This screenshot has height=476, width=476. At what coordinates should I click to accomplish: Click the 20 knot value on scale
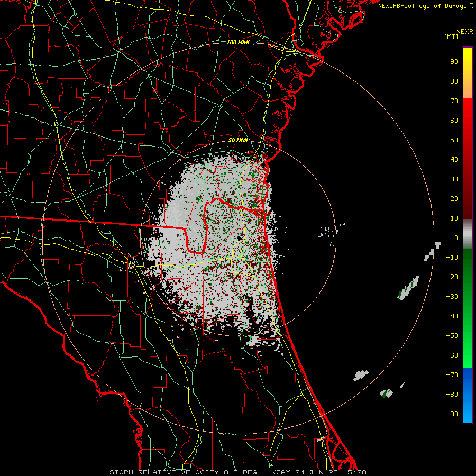coord(454,199)
